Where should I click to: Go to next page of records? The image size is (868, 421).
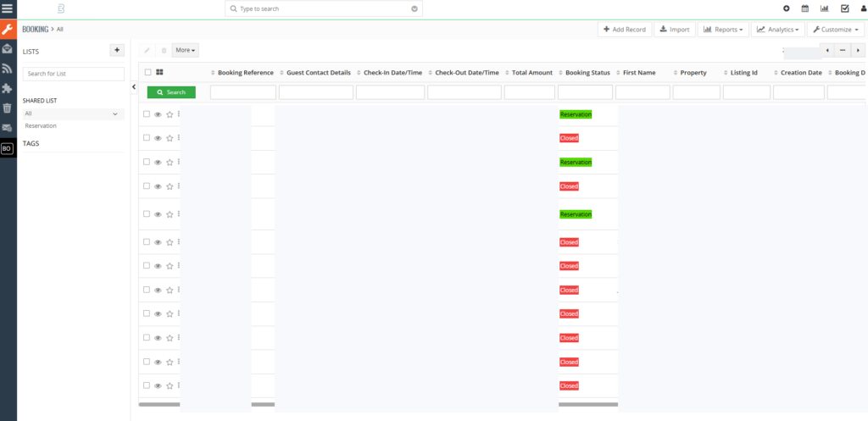(x=858, y=50)
